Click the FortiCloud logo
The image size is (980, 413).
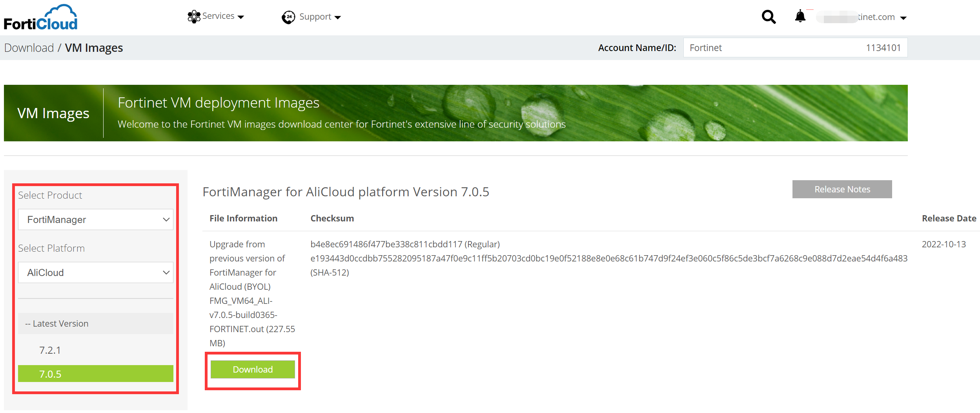click(x=41, y=18)
